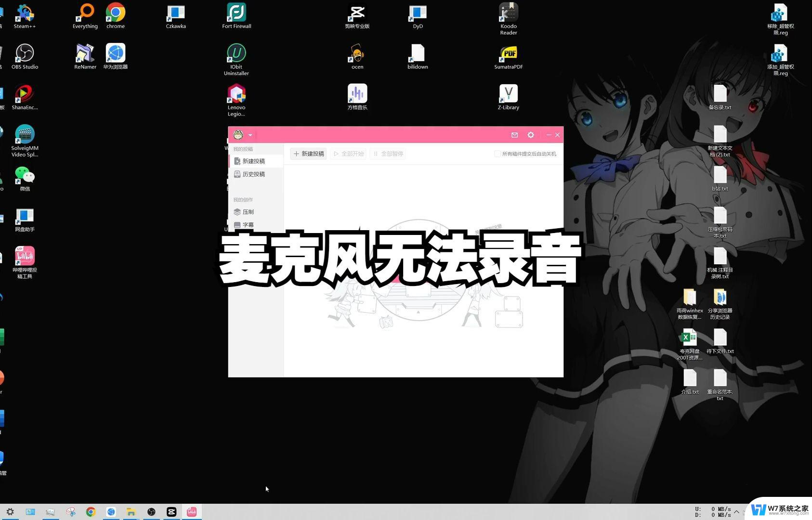The width and height of the screenshot is (812, 520).
Task: Select the 移除_超管权限.reg file
Action: point(780,19)
